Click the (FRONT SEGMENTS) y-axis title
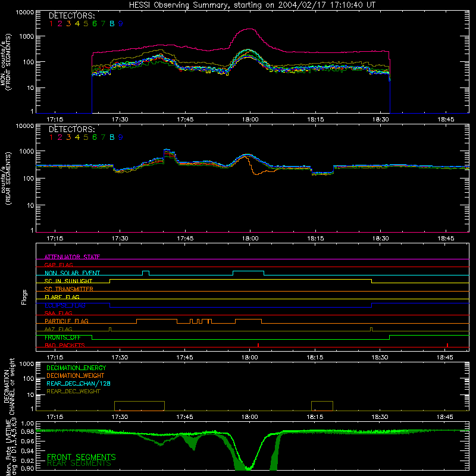Screen dimensions: 476x476 (x=8, y=62)
